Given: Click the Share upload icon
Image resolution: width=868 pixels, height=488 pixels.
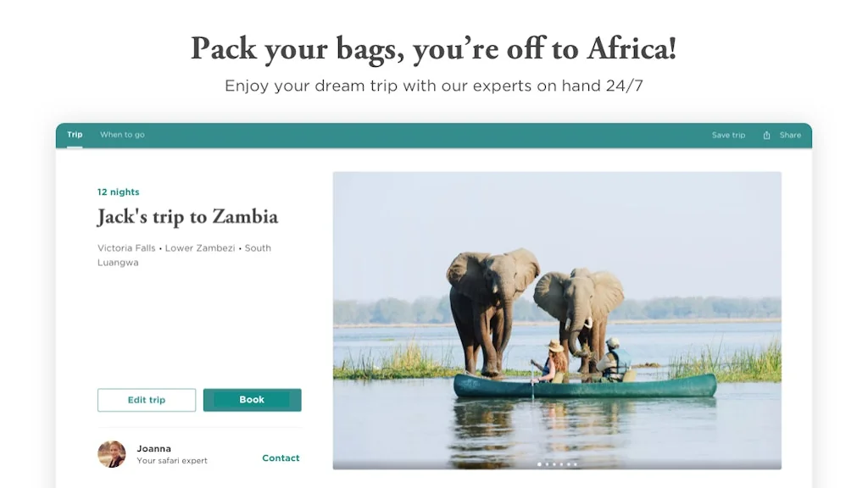Looking at the screenshot, I should tap(766, 136).
